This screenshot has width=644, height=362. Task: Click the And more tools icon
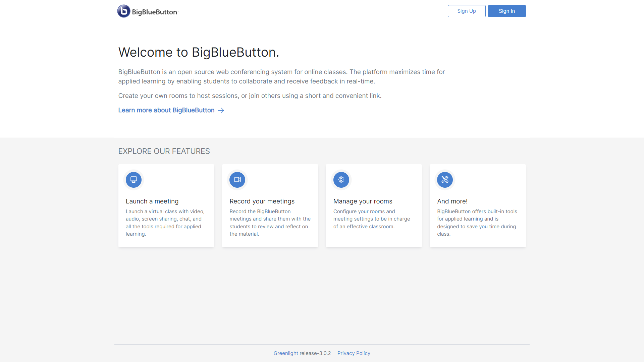[x=445, y=180]
